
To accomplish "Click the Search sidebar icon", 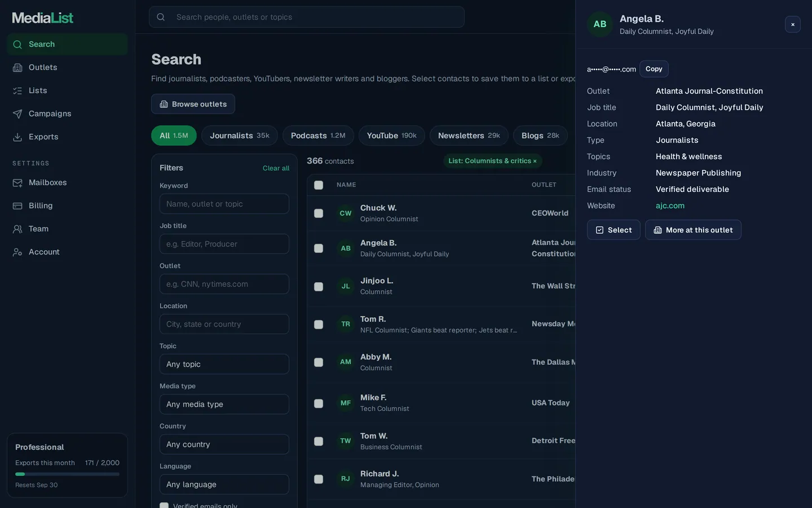I will pos(17,45).
